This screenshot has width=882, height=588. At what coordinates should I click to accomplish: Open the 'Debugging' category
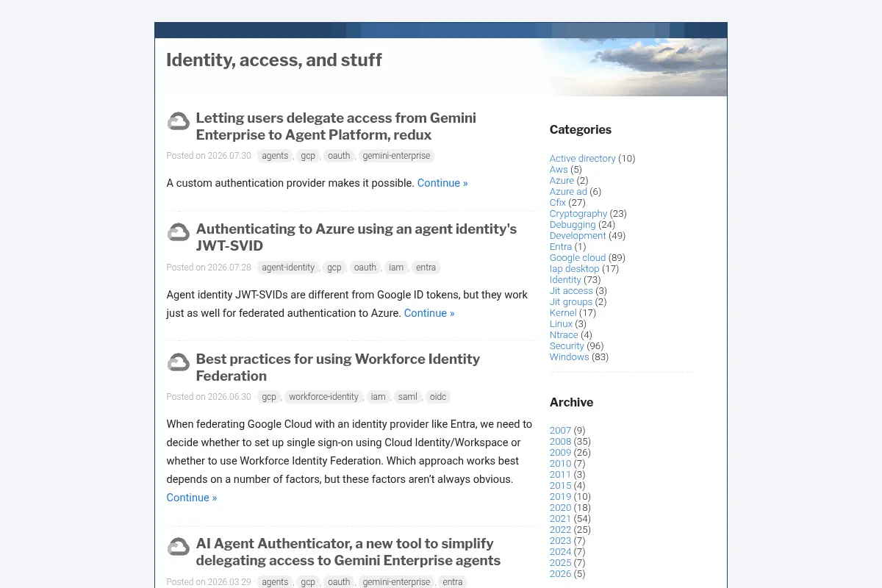pyautogui.click(x=573, y=225)
